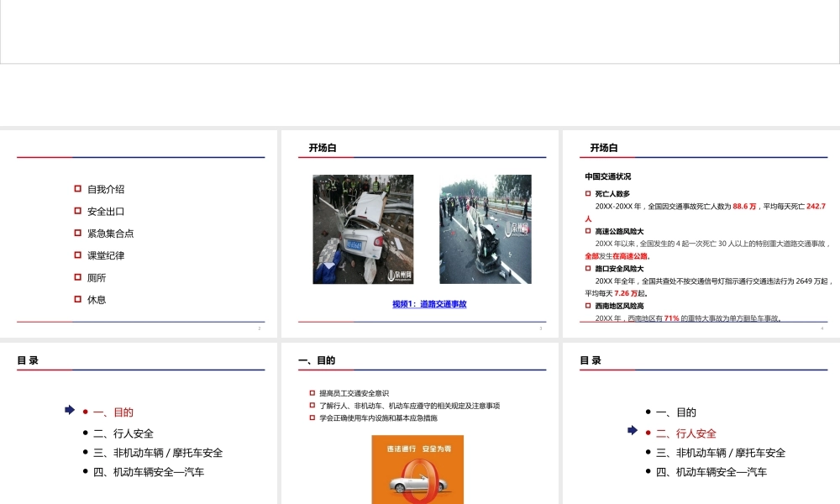This screenshot has height=504, width=840.
Task: Click 四、机动车辆安全—汽车 in last 目录 slide
Action: [x=711, y=472]
